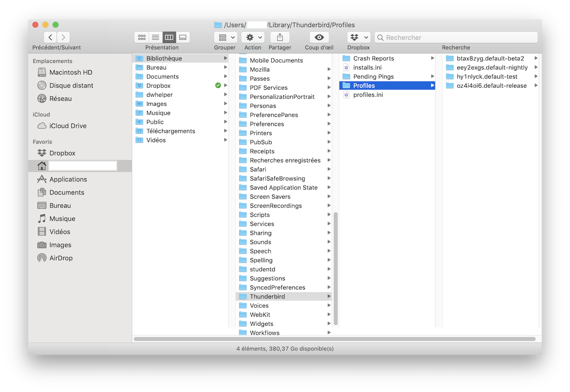This screenshot has height=392, width=570.
Task: Open Documents in sidebar favorites
Action: (80, 192)
